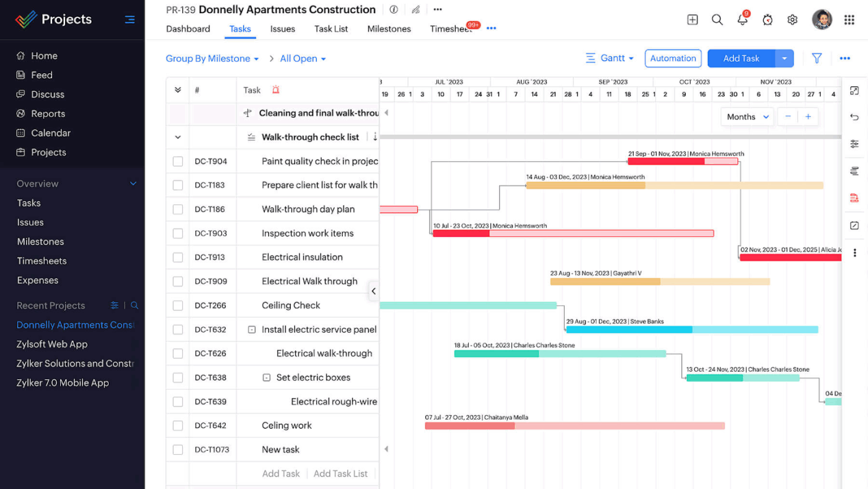Click the filter funnel icon near Add Task
868x489 pixels.
click(817, 58)
